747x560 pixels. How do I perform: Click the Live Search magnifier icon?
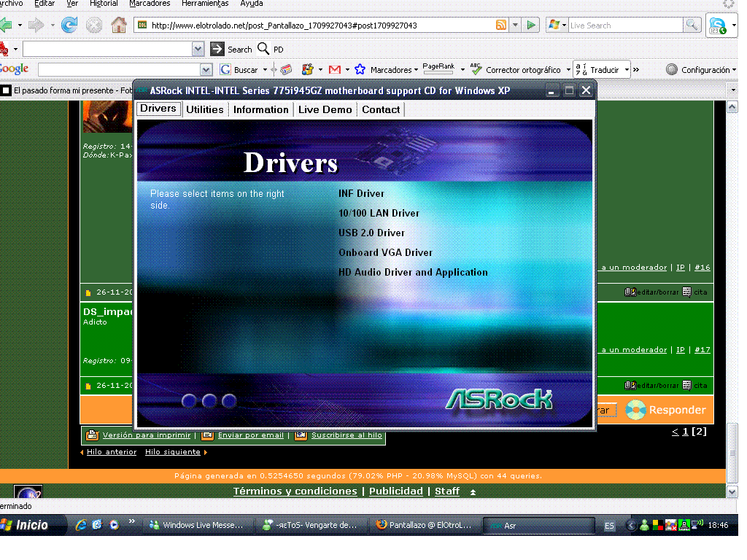pyautogui.click(x=692, y=25)
